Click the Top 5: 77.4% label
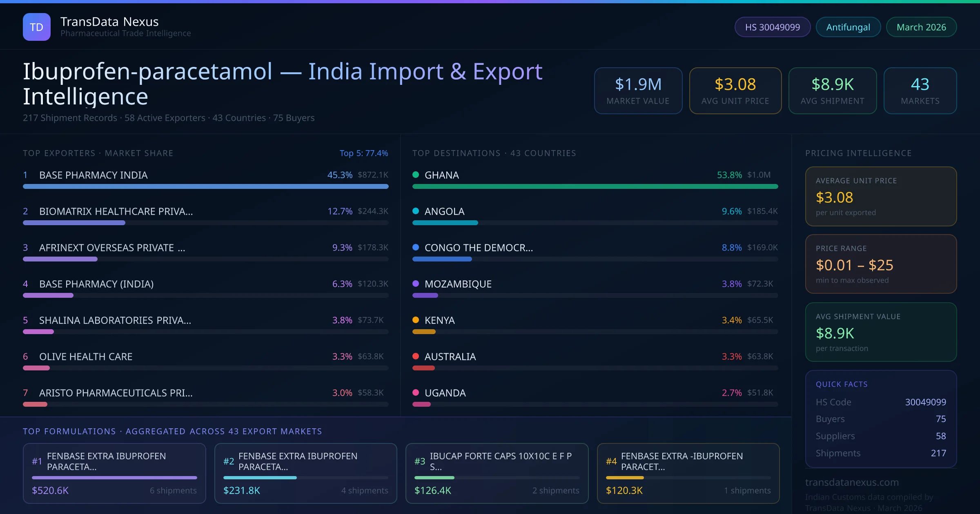 tap(363, 153)
